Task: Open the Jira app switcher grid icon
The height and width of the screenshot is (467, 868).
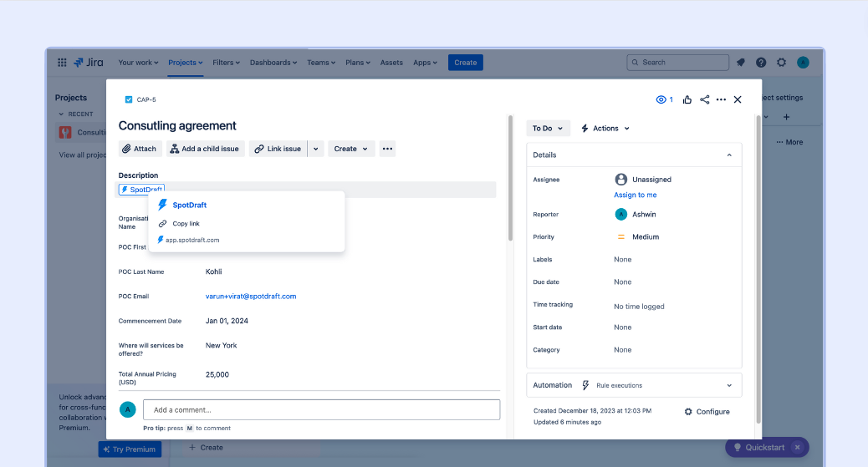Action: pos(62,63)
